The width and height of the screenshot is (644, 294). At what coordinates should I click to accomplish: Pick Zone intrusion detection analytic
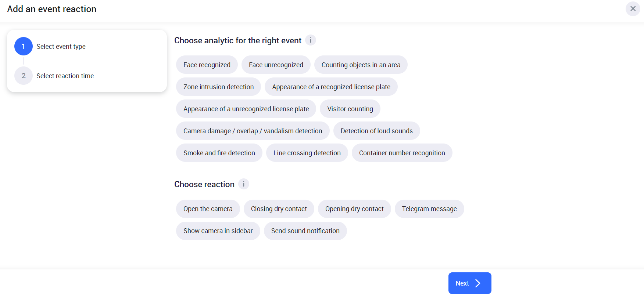(218, 87)
